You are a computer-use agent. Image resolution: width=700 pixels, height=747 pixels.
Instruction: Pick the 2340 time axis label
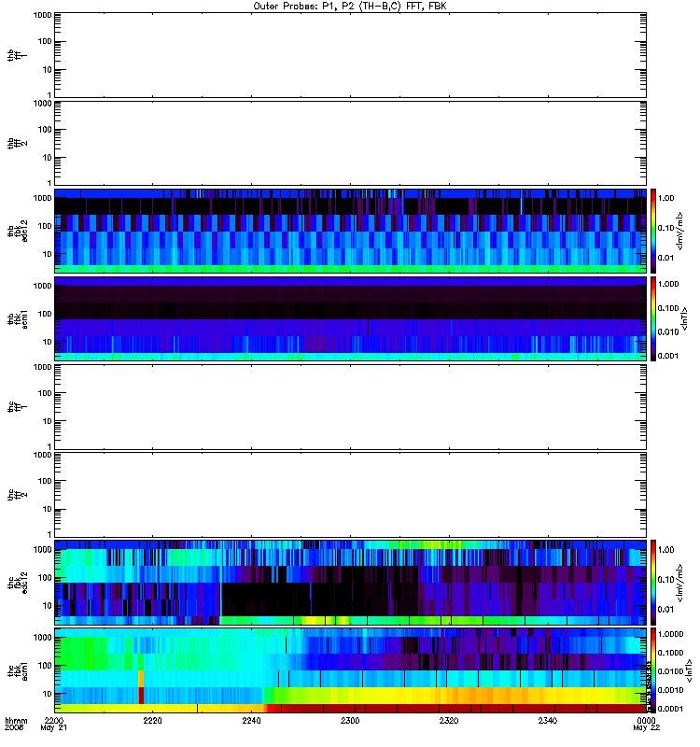548,722
